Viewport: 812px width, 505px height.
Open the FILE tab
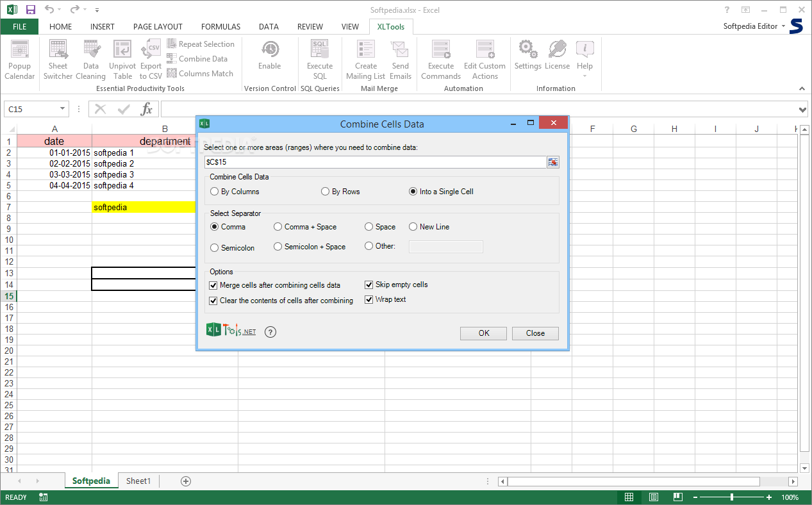[x=19, y=26]
